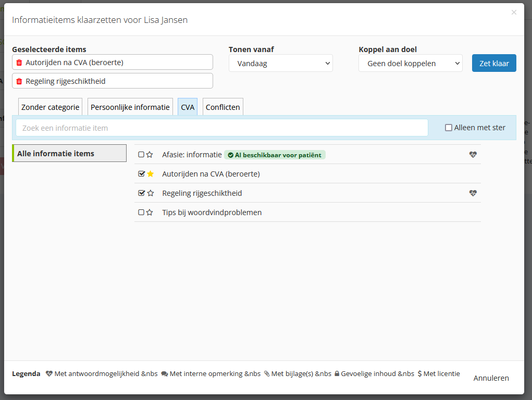Image resolution: width=532 pixels, height=400 pixels.
Task: Remove 'Autorijden na CVA (beroerte)' with trash icon
Action: point(19,63)
